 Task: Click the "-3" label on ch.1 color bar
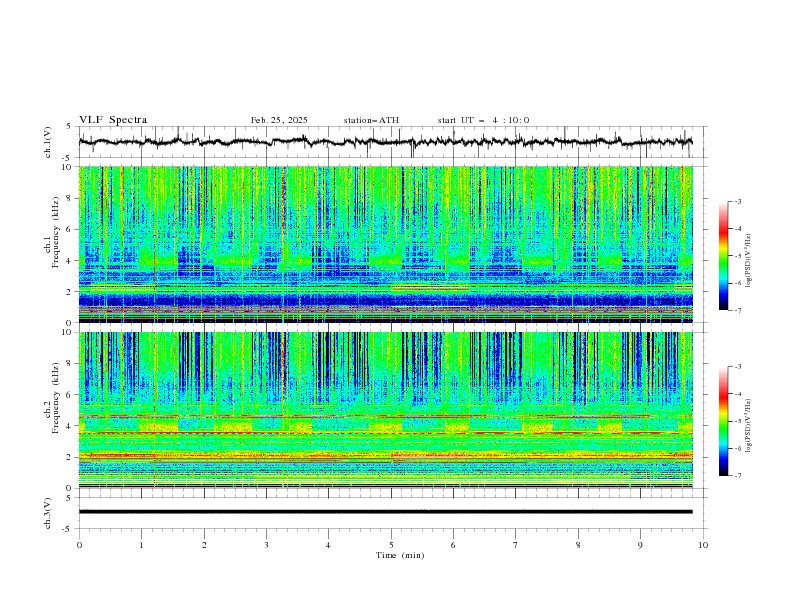(737, 201)
